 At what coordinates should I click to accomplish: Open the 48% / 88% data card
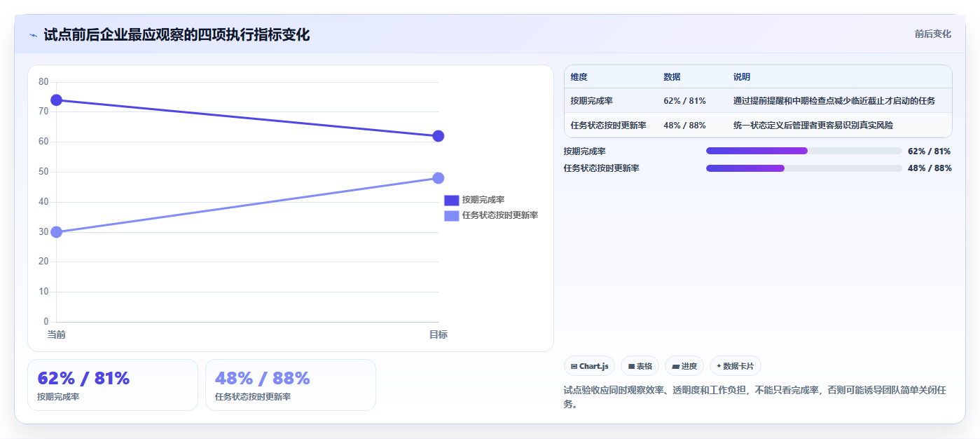tap(291, 385)
